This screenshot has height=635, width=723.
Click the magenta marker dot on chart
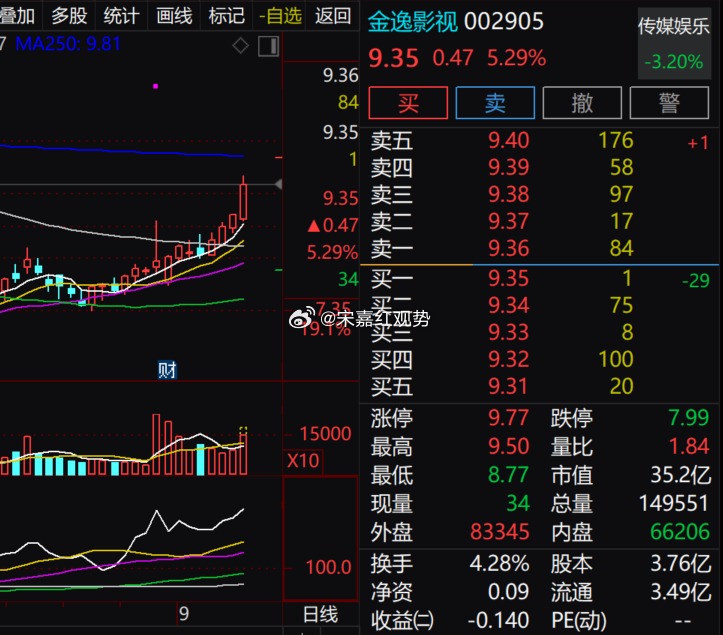coord(155,86)
